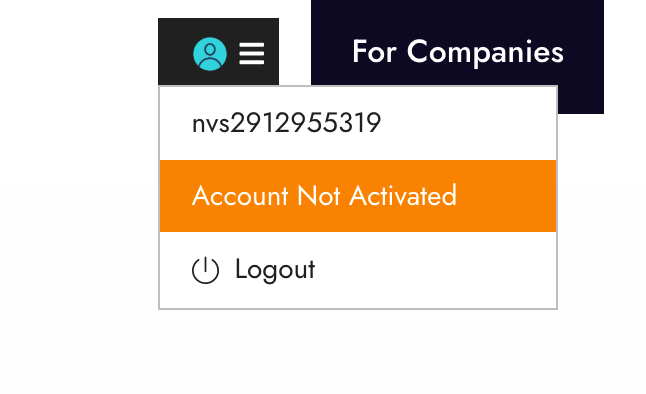
Task: Click the word Companies in the header
Action: click(x=485, y=53)
